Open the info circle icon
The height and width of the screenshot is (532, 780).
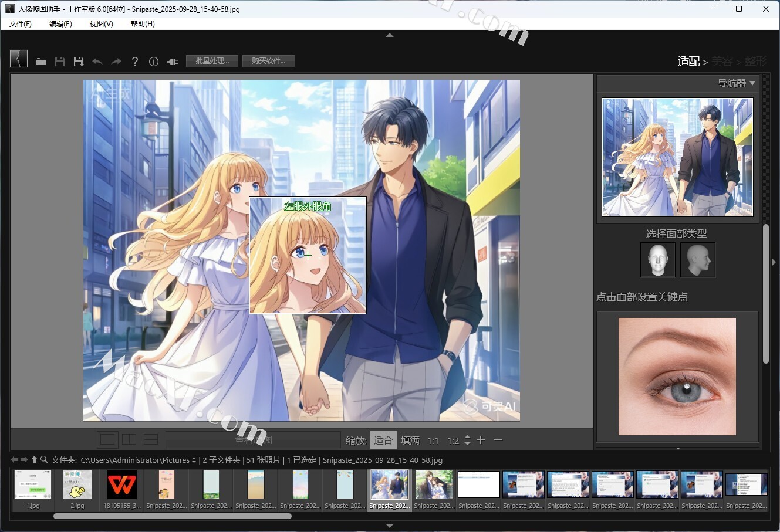154,62
